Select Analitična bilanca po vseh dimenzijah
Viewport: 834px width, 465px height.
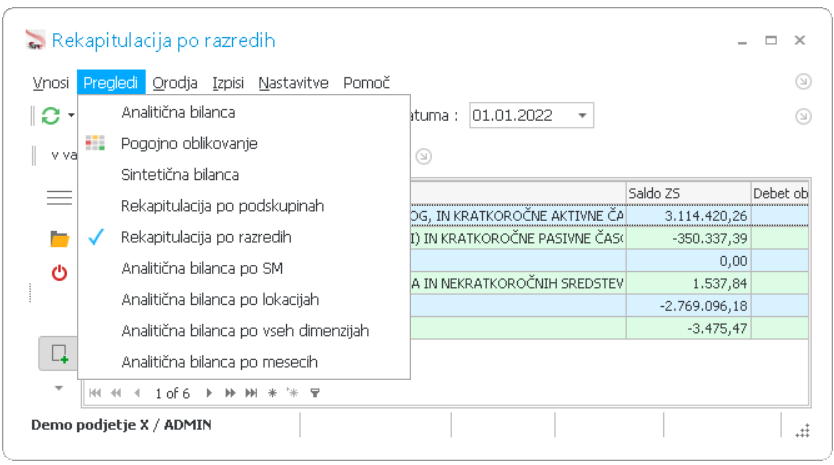(244, 330)
